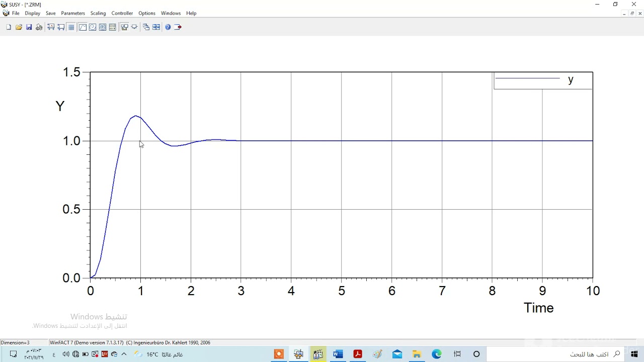
Task: Click the WinFACT 7 demo version status text
Action: click(130, 342)
